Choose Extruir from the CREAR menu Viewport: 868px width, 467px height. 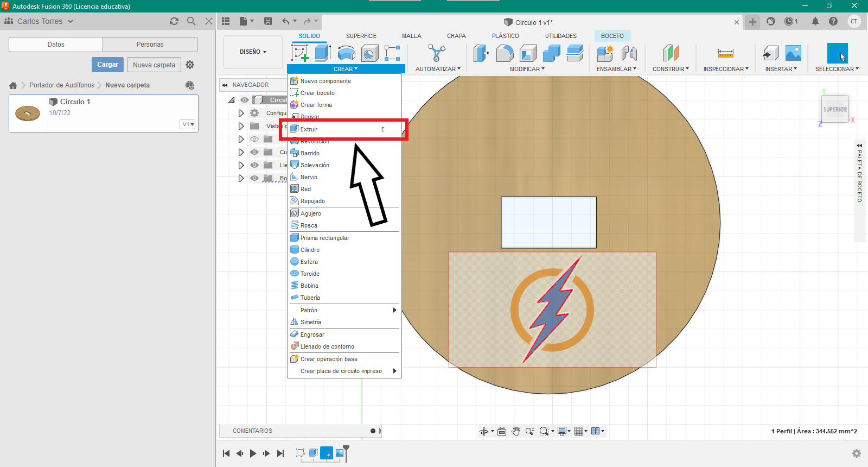coord(344,129)
